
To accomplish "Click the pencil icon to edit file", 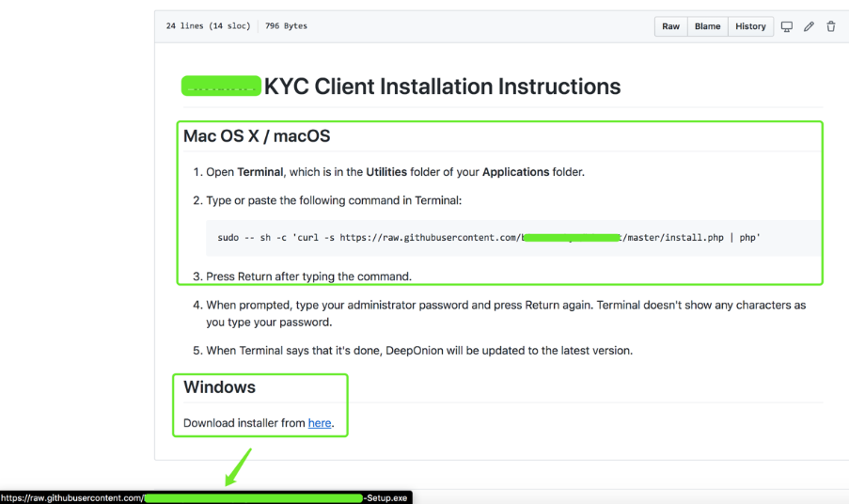I will tap(809, 26).
